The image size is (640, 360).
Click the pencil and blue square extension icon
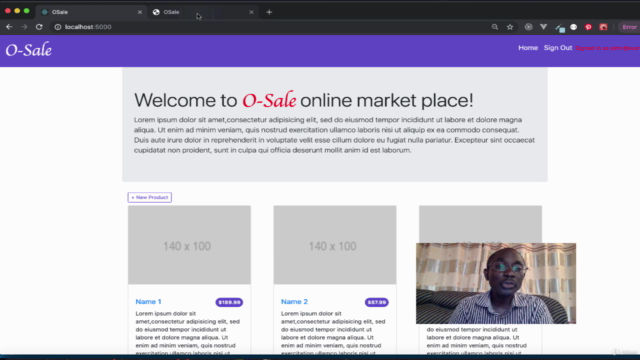[560, 27]
